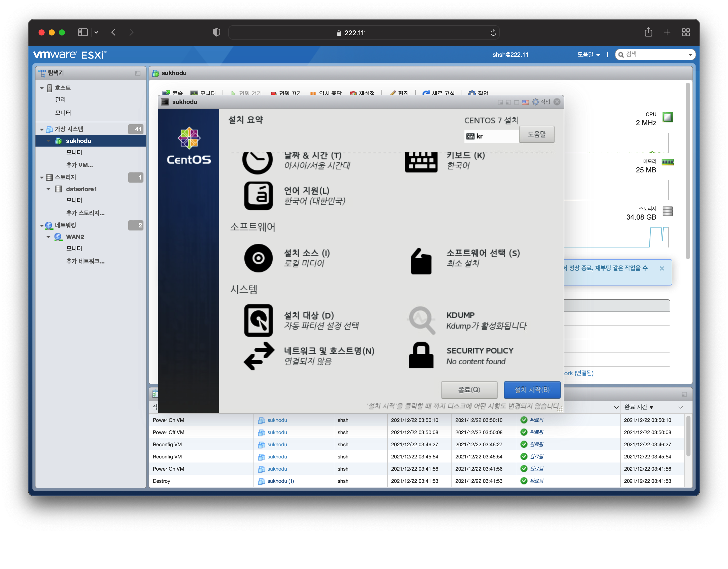Toggle the Safari sidebar button
Screen dimensions: 728x569
pyautogui.click(x=83, y=32)
